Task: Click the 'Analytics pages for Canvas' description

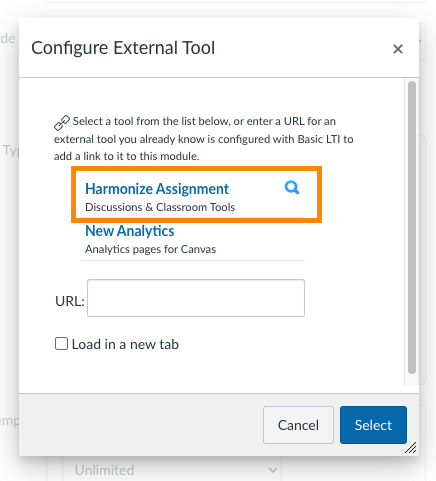Action: pos(150,249)
